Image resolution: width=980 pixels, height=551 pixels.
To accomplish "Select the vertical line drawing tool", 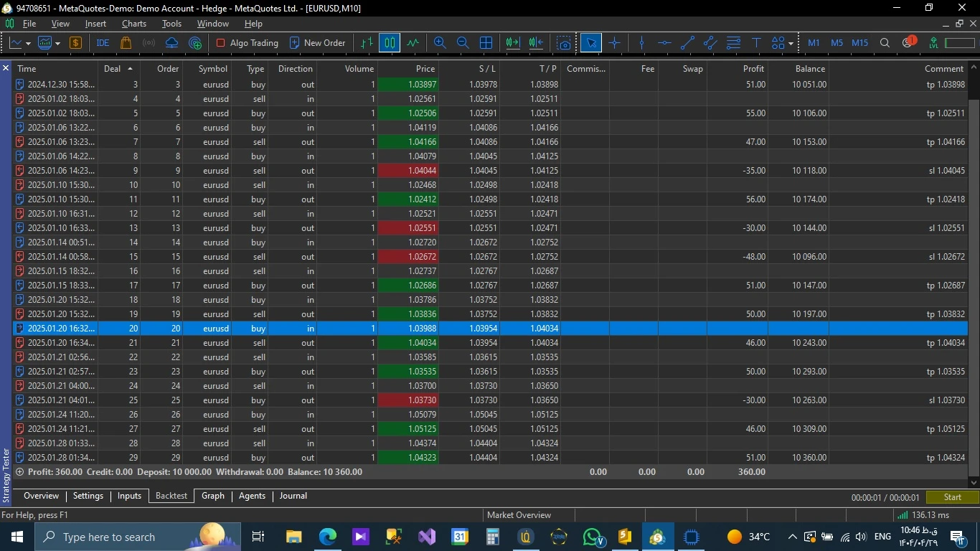I will coord(641,43).
